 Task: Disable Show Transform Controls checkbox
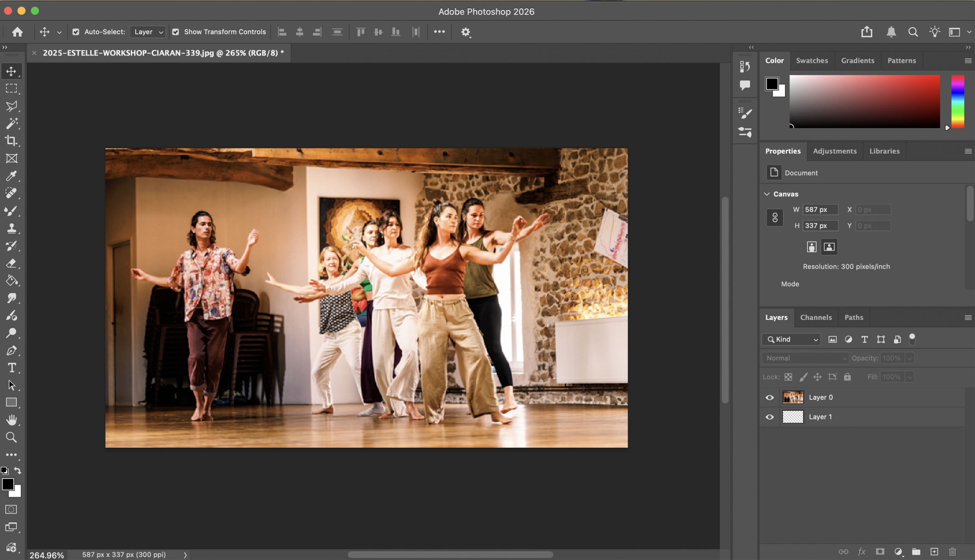click(x=176, y=32)
